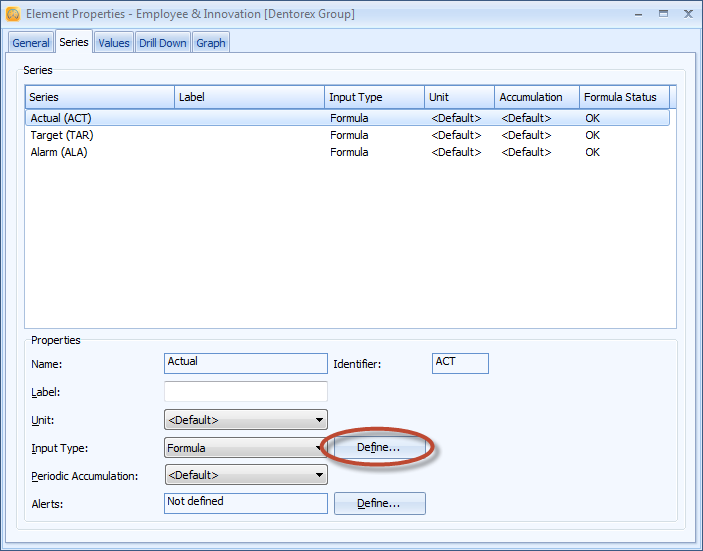Switch to the Drill Down tab
The image size is (703, 551).
[x=162, y=43]
